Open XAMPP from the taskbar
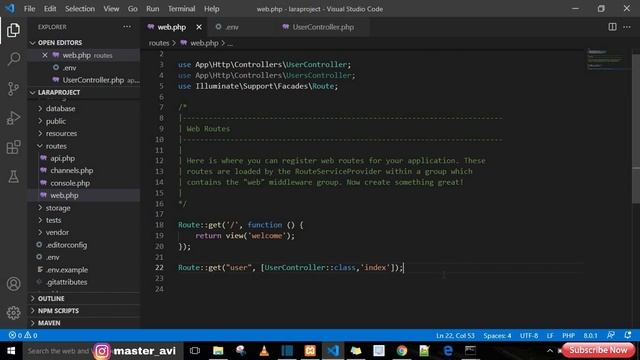This screenshot has height=360, width=640. tap(310, 351)
